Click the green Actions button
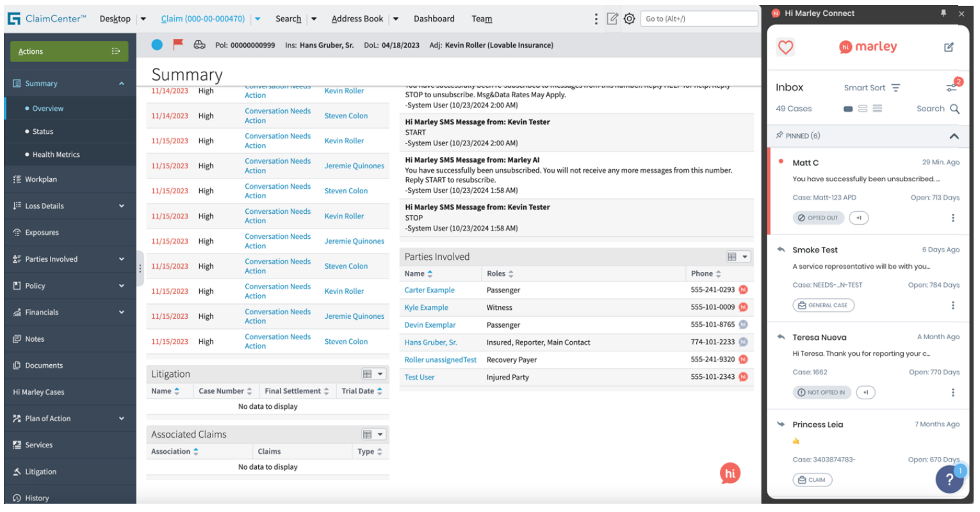Image resolution: width=980 pixels, height=512 pixels. (x=69, y=51)
